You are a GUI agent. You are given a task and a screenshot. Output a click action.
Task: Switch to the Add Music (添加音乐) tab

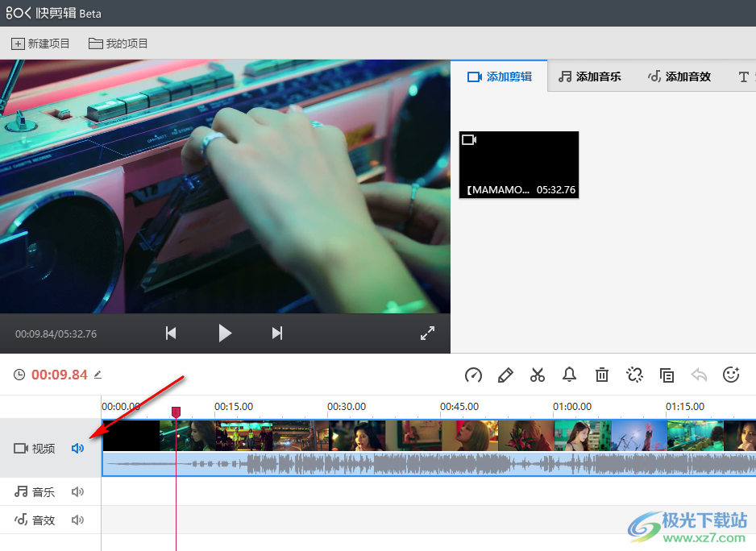590,77
